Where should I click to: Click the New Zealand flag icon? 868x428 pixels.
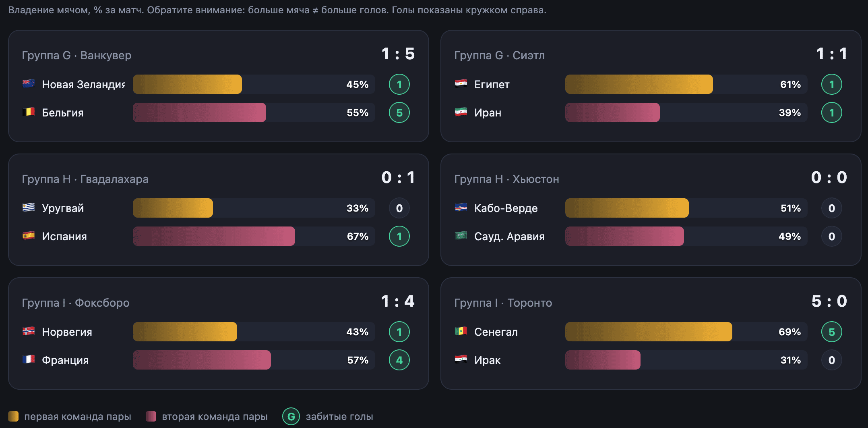click(x=28, y=84)
